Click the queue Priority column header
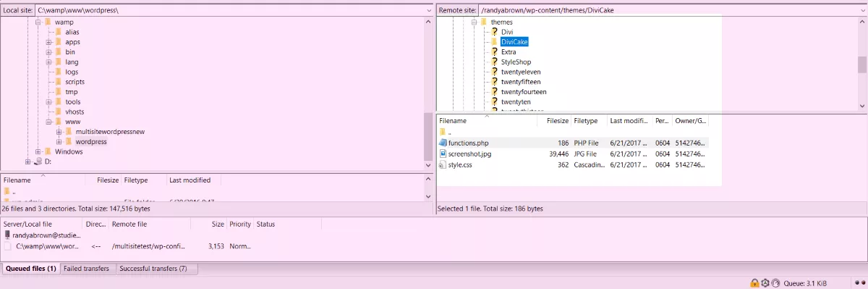Viewport: 868px width, 289px height. [240, 225]
